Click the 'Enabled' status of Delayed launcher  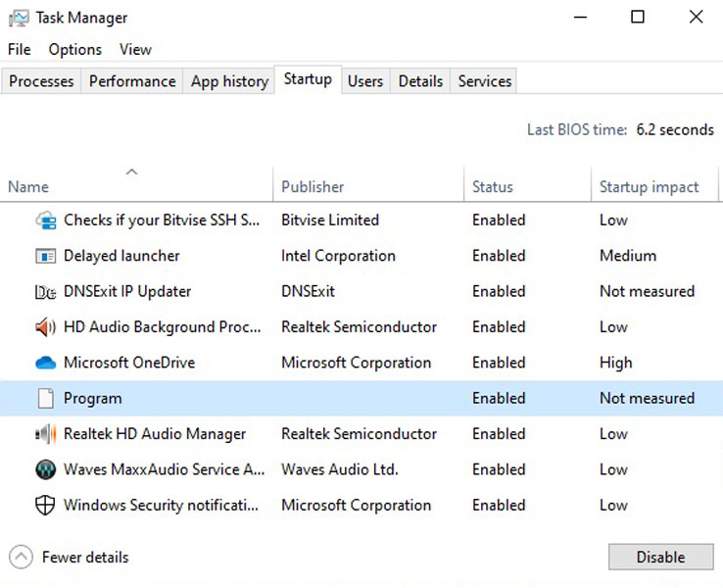coord(499,256)
